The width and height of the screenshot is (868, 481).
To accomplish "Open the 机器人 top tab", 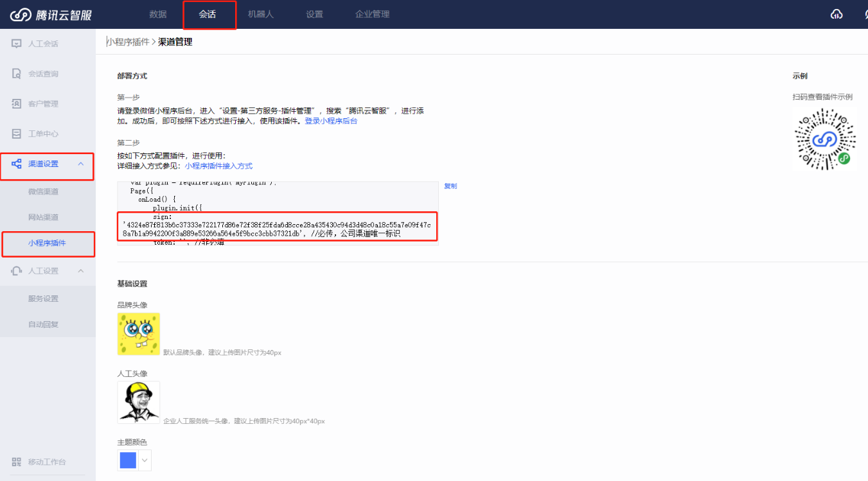I will pyautogui.click(x=261, y=14).
